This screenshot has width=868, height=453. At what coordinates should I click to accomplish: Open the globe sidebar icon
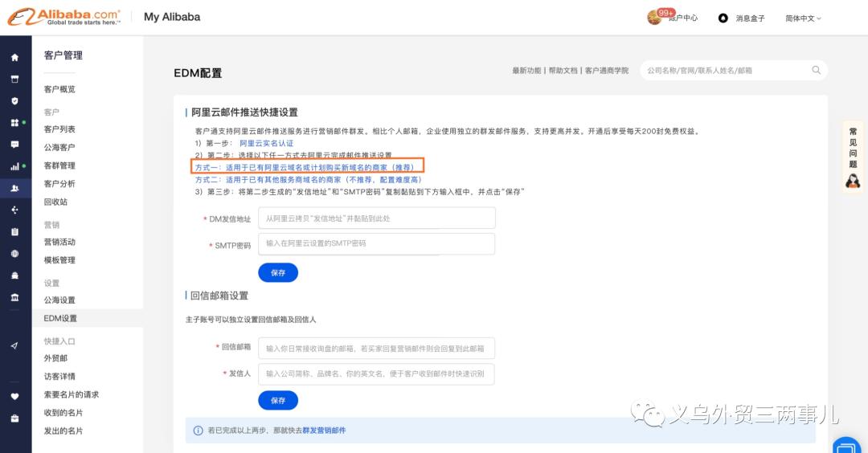pyautogui.click(x=15, y=253)
